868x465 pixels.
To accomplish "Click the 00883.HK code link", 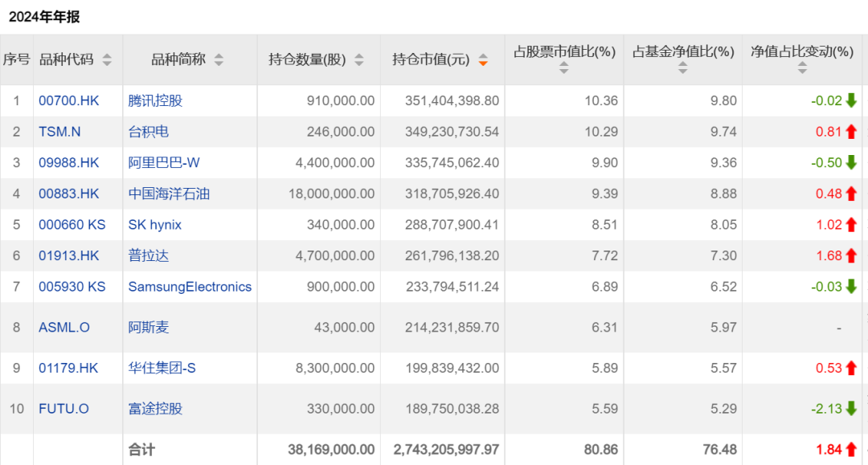I will point(69,194).
